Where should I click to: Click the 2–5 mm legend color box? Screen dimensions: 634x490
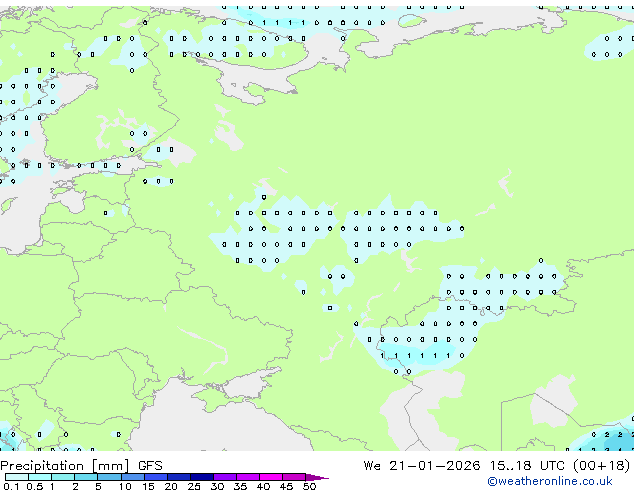click(86, 477)
